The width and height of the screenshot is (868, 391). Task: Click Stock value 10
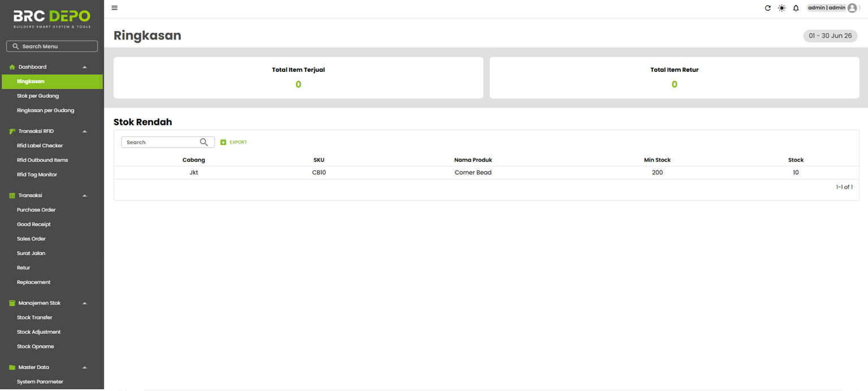[796, 173]
